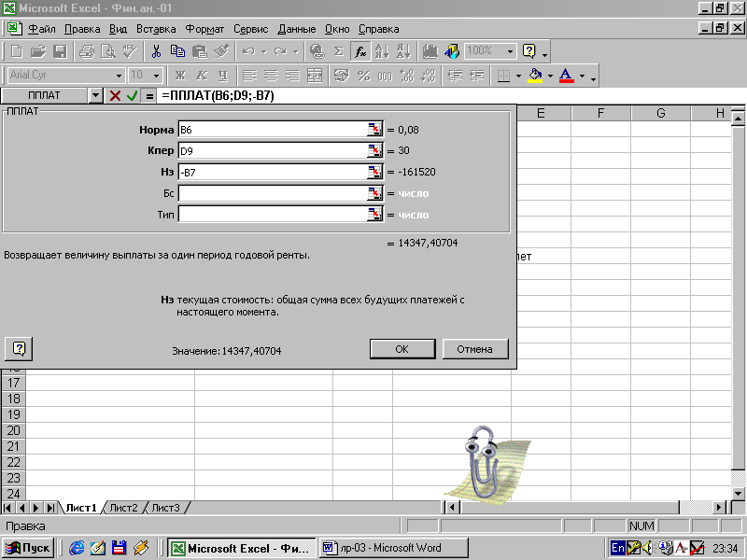Align text left toggle
Viewport: 747px width, 560px height.
pyautogui.click(x=249, y=76)
